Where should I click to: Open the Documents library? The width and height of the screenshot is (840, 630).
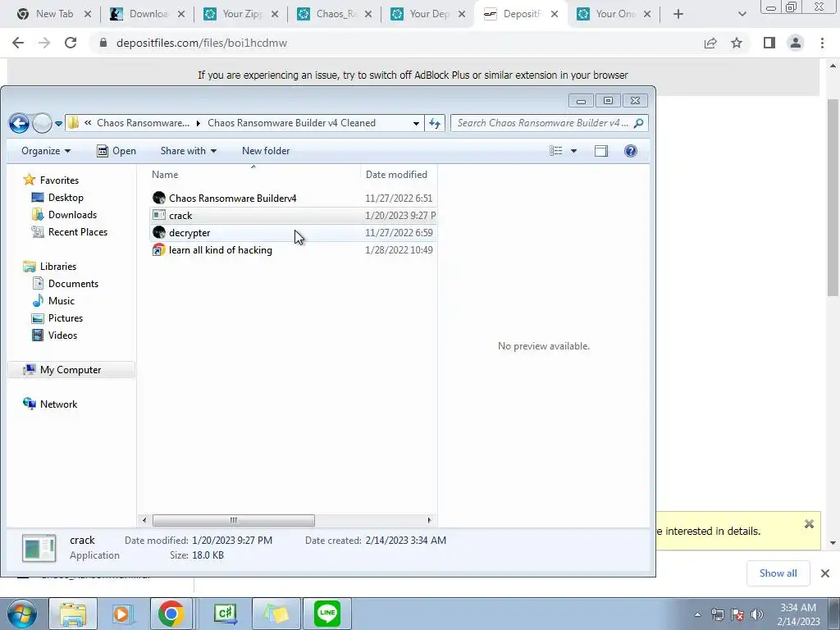pyautogui.click(x=73, y=283)
